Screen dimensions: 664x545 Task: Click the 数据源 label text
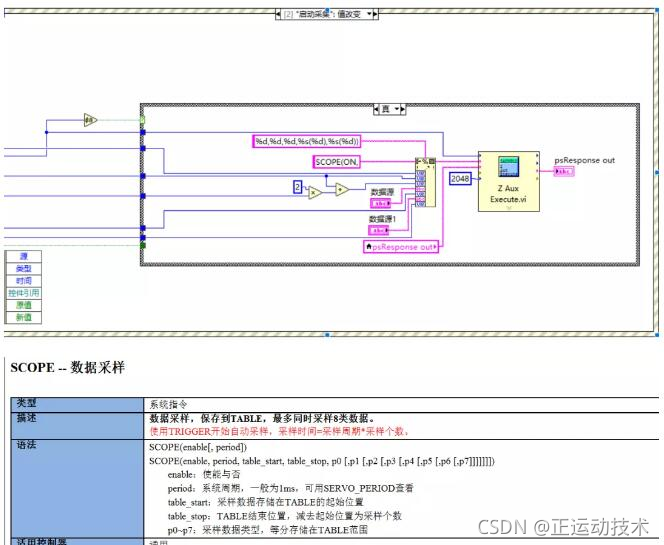click(x=382, y=192)
